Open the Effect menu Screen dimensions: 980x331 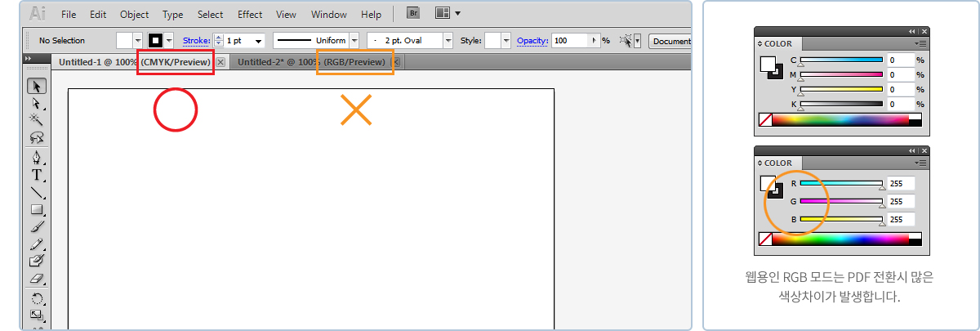pyautogui.click(x=250, y=15)
